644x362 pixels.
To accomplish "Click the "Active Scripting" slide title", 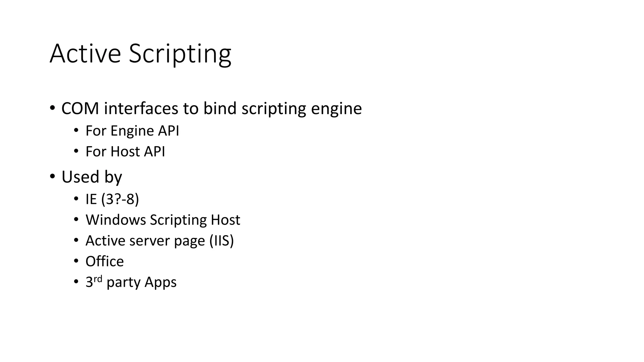I will tap(140, 54).
